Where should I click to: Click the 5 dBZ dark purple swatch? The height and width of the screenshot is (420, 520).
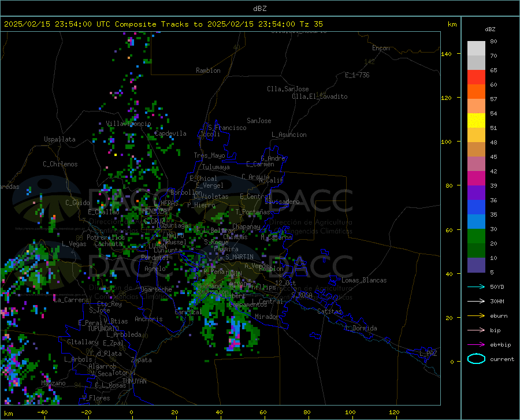[x=476, y=265]
